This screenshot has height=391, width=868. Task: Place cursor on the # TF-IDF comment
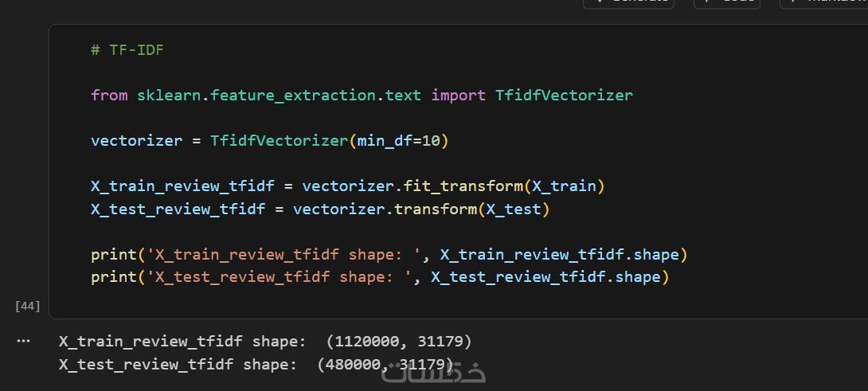pos(127,50)
